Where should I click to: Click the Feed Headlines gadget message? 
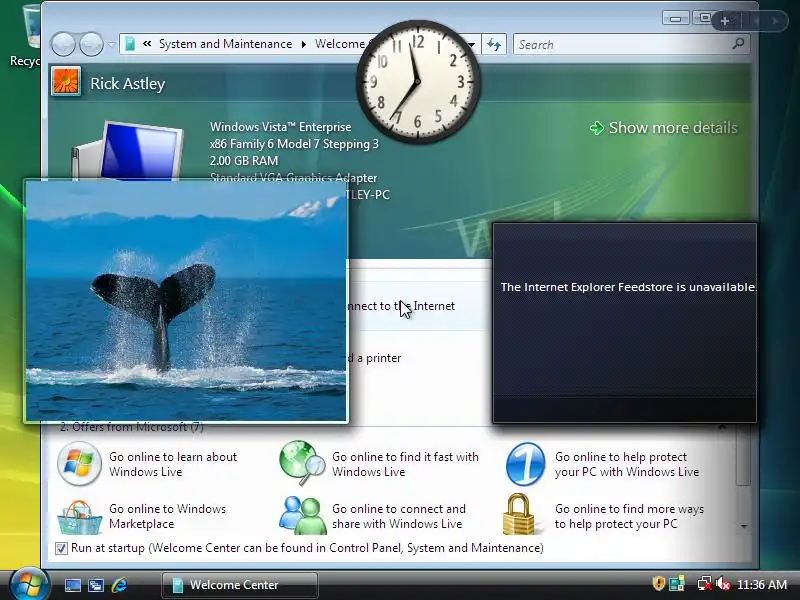pos(628,287)
